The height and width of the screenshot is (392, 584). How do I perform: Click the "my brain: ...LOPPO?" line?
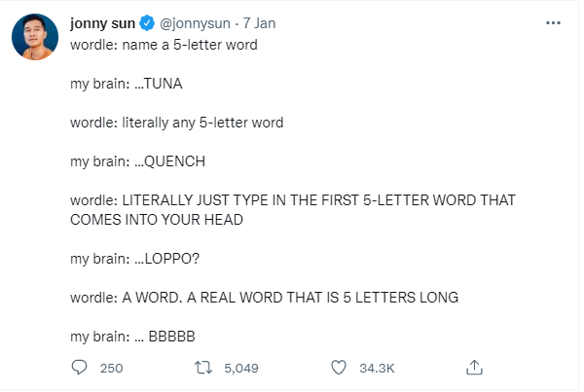tap(133, 259)
